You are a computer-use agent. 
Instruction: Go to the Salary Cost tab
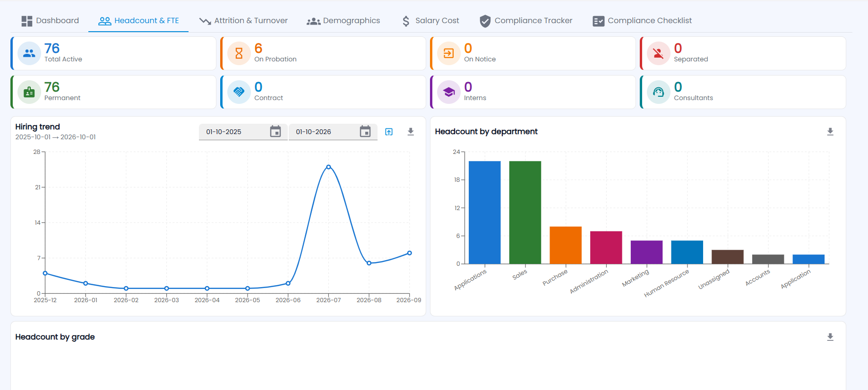pos(430,21)
